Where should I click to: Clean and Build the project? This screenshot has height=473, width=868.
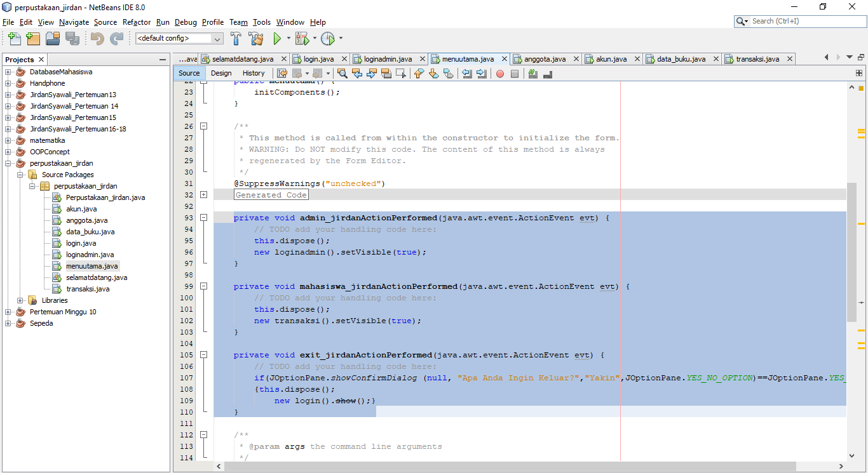[x=256, y=39]
